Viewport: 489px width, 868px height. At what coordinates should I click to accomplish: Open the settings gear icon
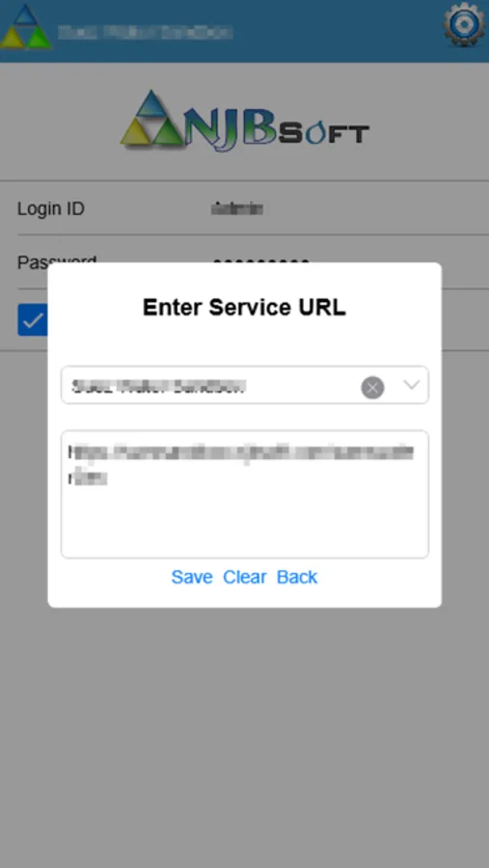pos(464,25)
